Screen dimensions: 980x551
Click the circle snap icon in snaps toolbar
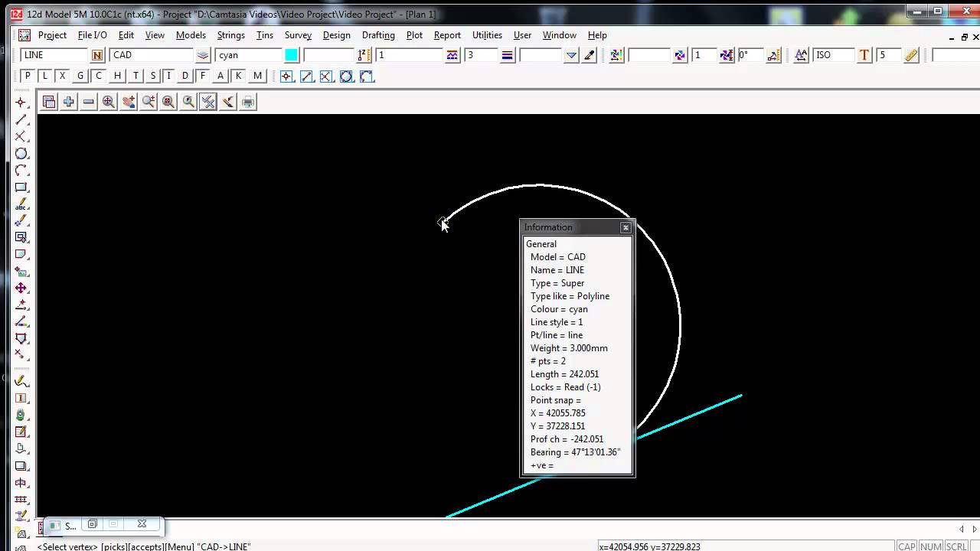pyautogui.click(x=346, y=77)
